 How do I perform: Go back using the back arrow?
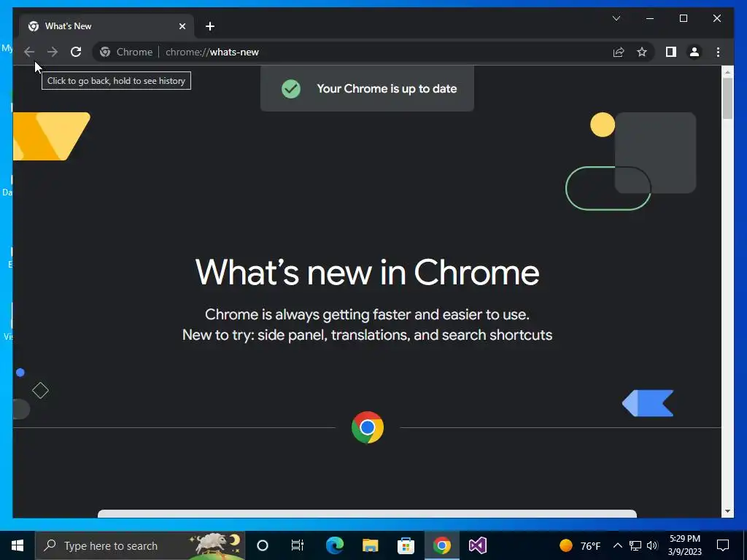tap(29, 52)
